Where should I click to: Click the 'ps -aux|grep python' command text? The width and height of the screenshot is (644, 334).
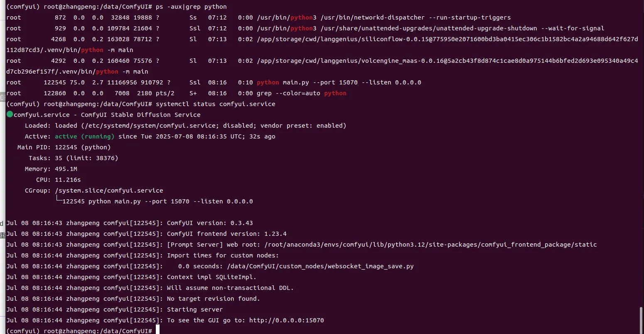(x=191, y=7)
